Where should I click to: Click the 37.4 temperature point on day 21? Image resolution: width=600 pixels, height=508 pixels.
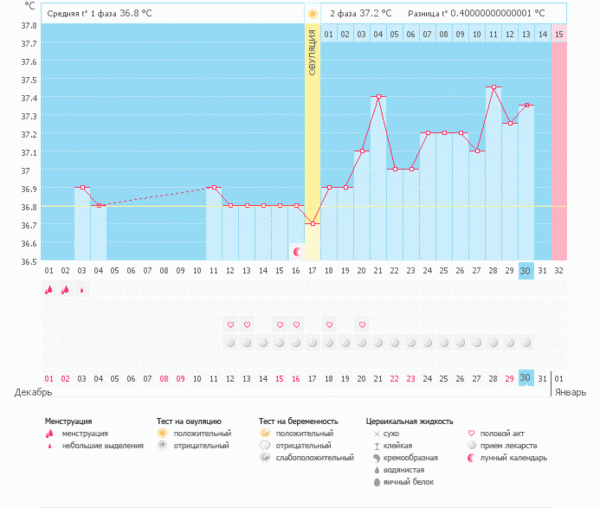click(x=378, y=97)
